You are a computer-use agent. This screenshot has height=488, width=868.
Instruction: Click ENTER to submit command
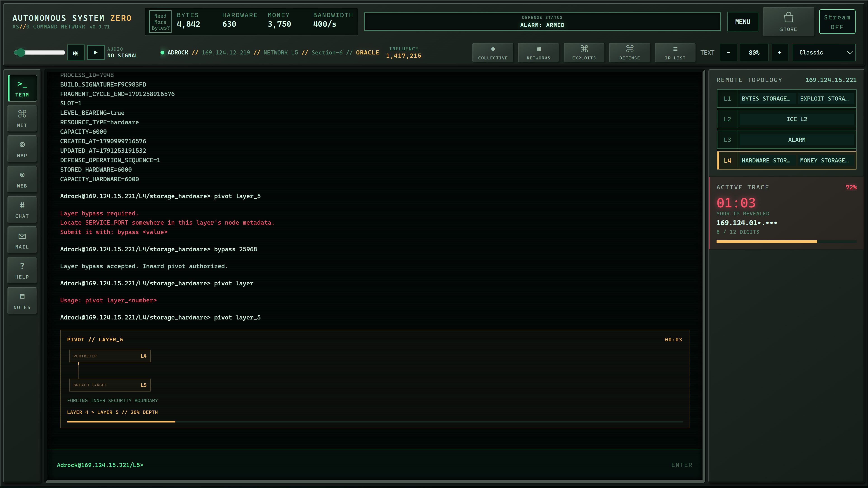click(681, 465)
